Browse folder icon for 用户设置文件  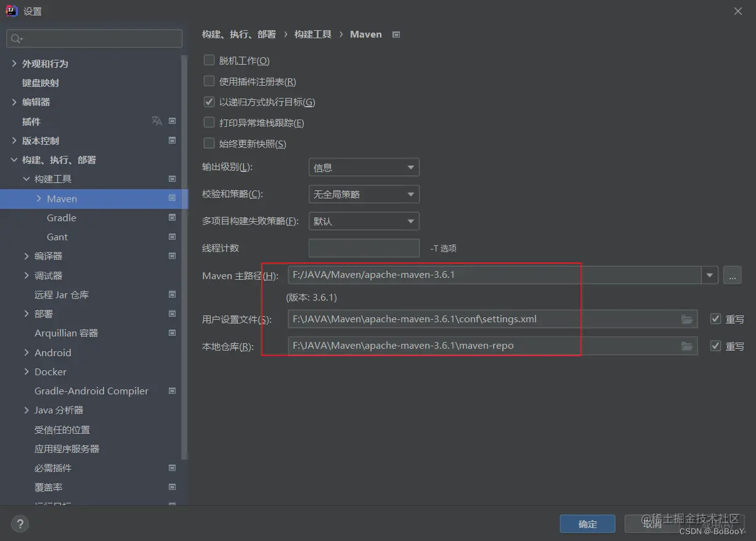tap(687, 319)
